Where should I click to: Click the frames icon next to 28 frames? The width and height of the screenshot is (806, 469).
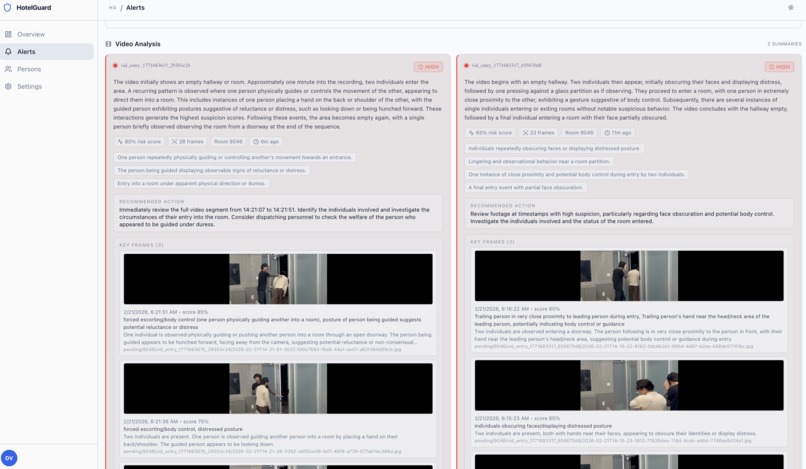pyautogui.click(x=174, y=141)
